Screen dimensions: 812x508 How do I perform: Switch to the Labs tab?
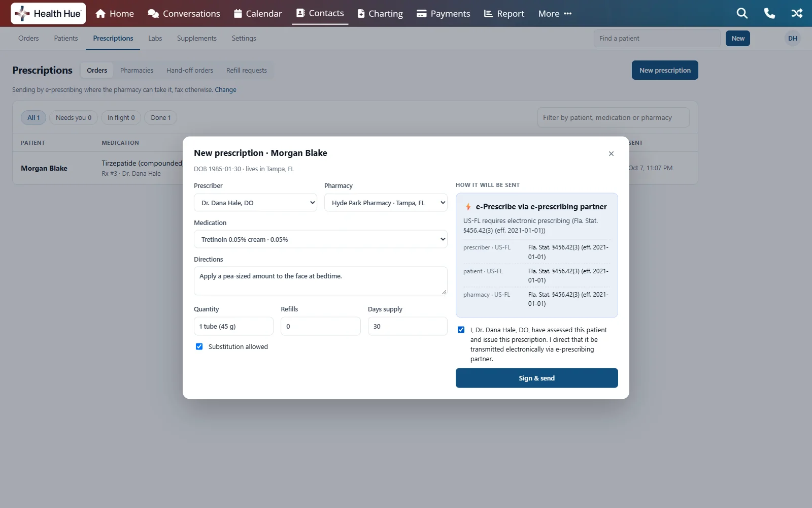click(x=155, y=38)
